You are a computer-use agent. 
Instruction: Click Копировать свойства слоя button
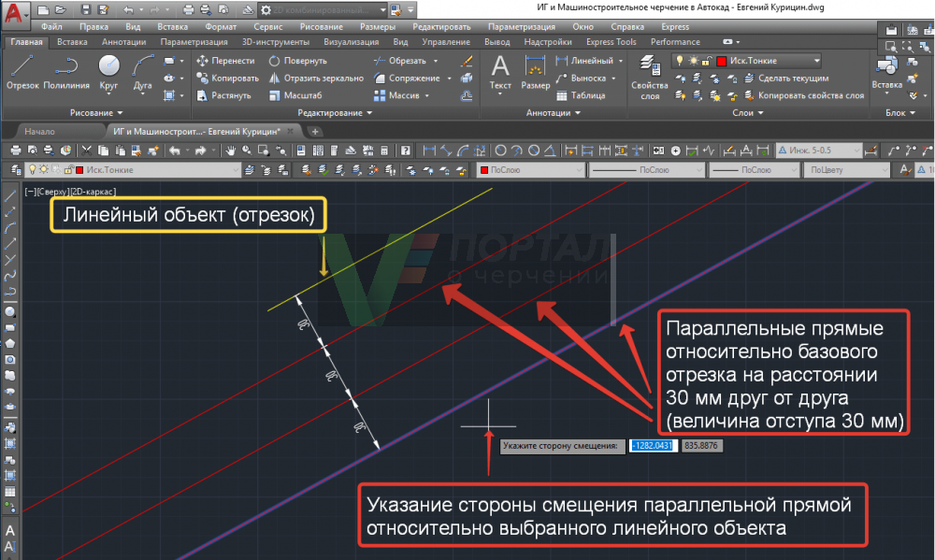[x=804, y=95]
